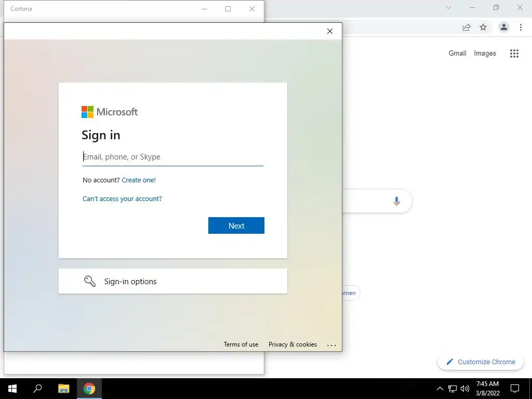This screenshot has width=532, height=399.
Task: Open the clock showing 7:45 AM
Action: 487,389
